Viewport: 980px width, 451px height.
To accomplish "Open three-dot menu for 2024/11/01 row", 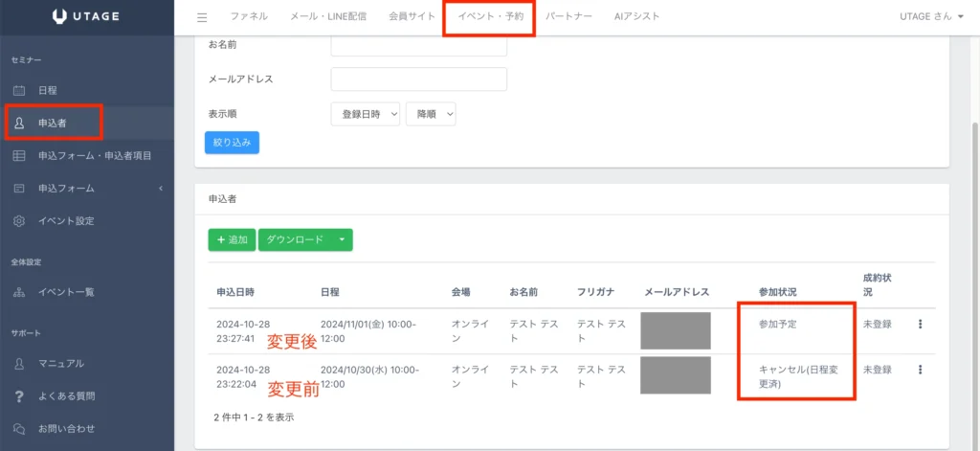I will (x=920, y=324).
